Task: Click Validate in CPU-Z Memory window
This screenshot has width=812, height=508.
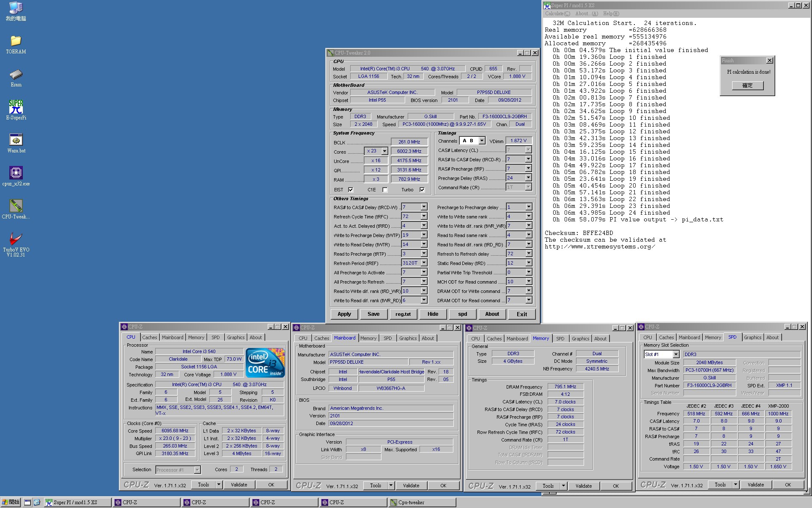Action: click(x=583, y=486)
